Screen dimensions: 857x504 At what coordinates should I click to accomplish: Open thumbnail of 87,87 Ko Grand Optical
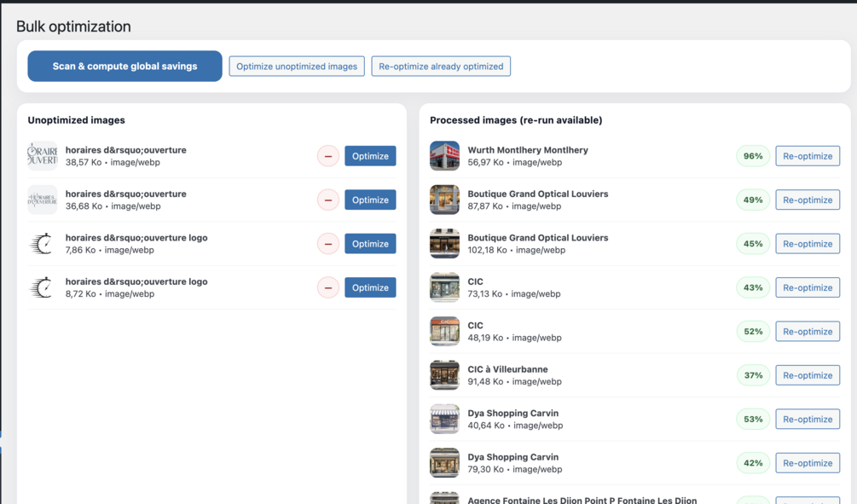[444, 200]
